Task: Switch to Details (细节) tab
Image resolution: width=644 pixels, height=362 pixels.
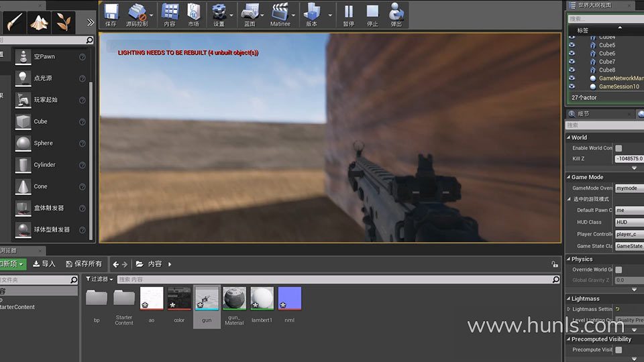Action: tap(583, 114)
